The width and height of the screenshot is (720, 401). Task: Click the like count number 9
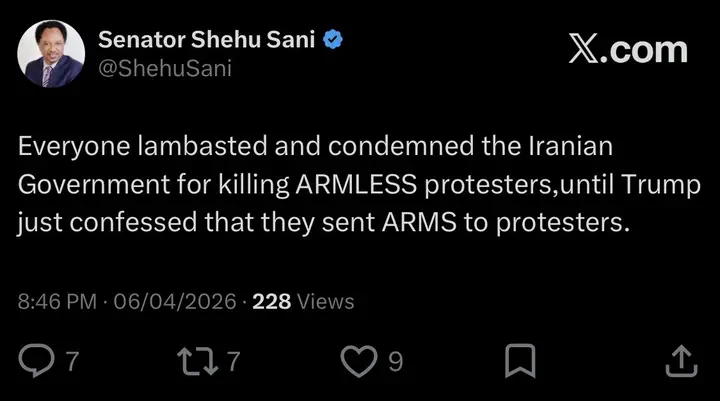point(396,360)
